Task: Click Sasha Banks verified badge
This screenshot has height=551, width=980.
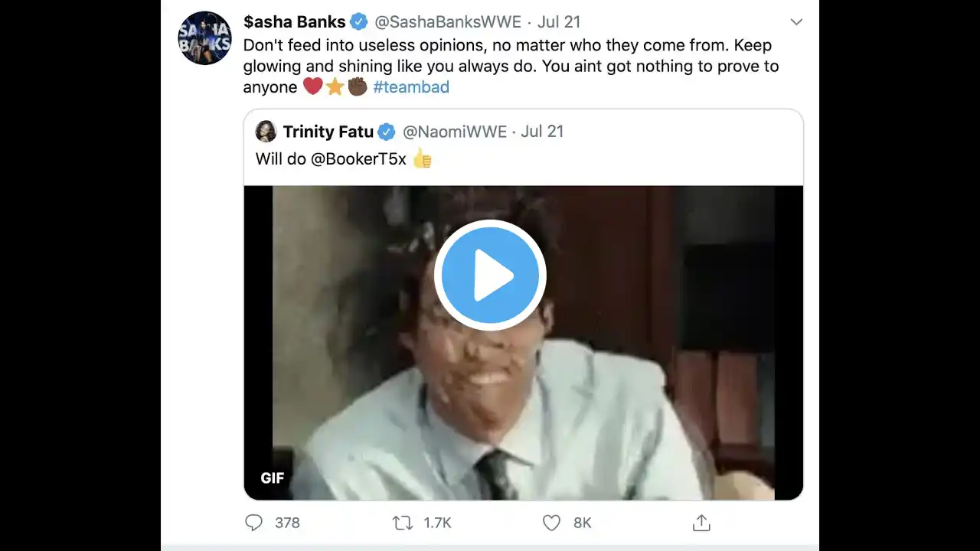Action: pos(358,21)
